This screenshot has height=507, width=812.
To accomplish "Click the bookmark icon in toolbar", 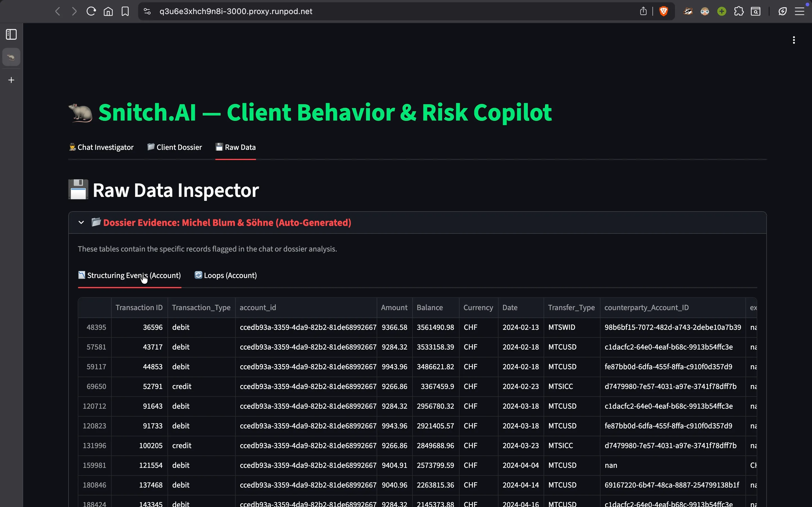I will point(125,11).
